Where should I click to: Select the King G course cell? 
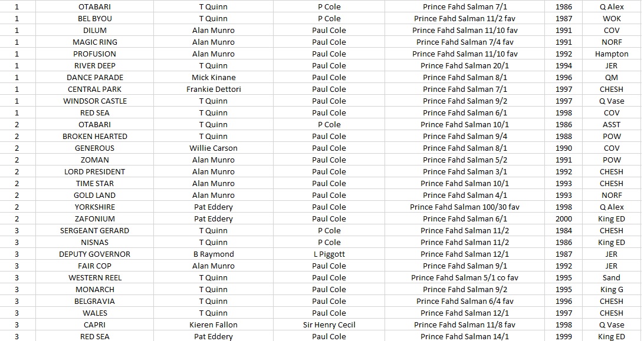(612, 289)
